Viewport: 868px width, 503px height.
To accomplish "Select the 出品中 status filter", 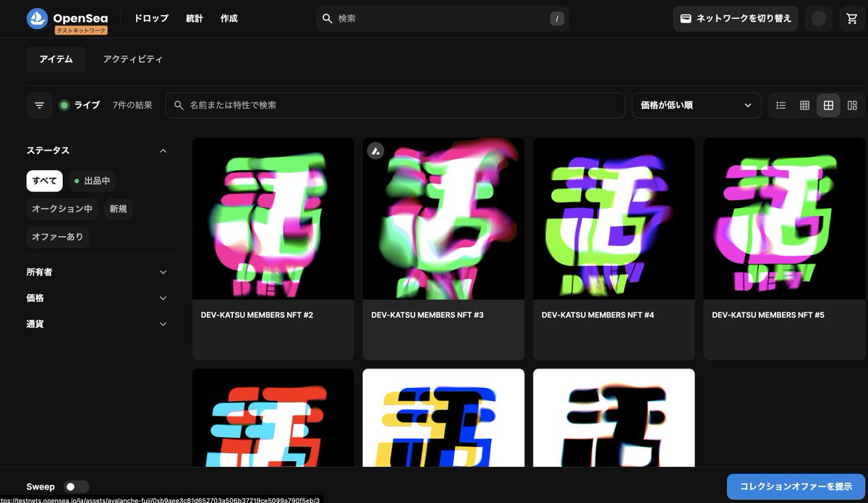I will [92, 181].
